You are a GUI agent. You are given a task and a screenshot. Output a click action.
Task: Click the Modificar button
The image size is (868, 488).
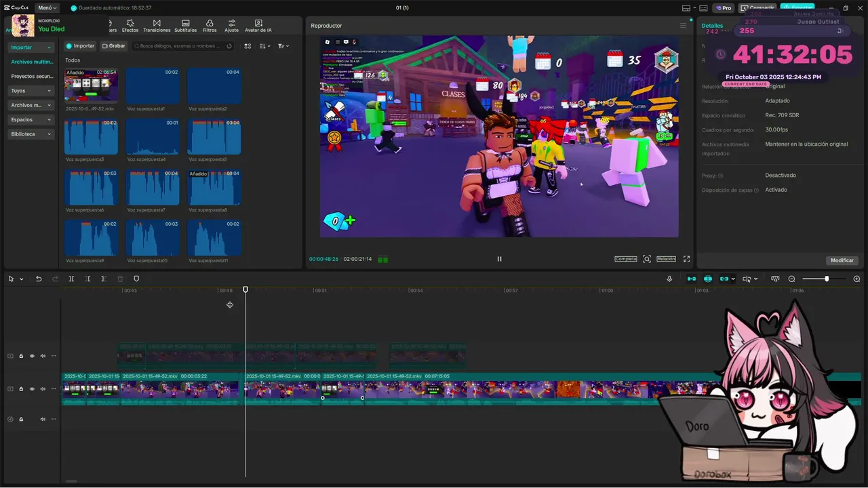point(842,260)
